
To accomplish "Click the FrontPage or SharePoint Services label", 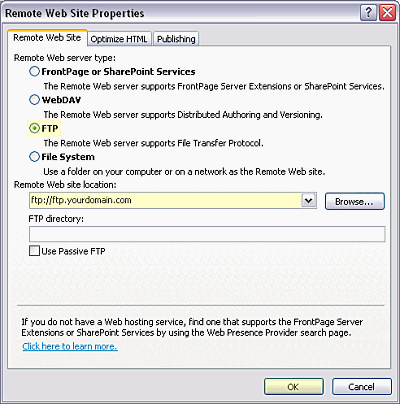I will coord(118,72).
